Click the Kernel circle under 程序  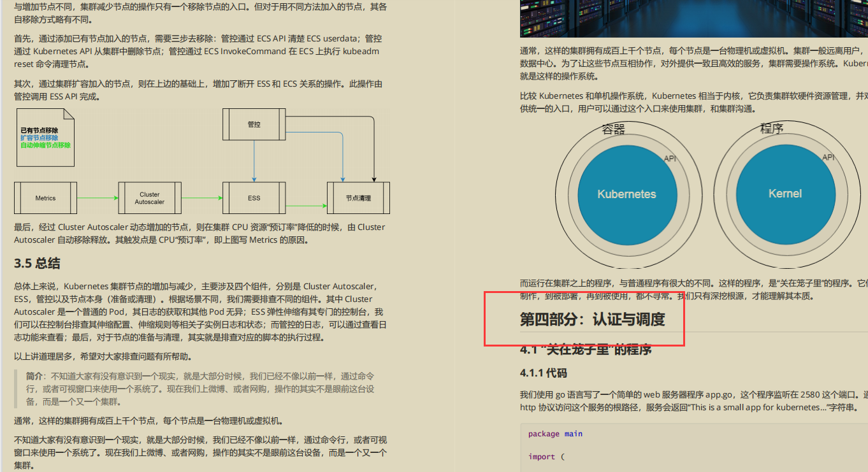[786, 194]
